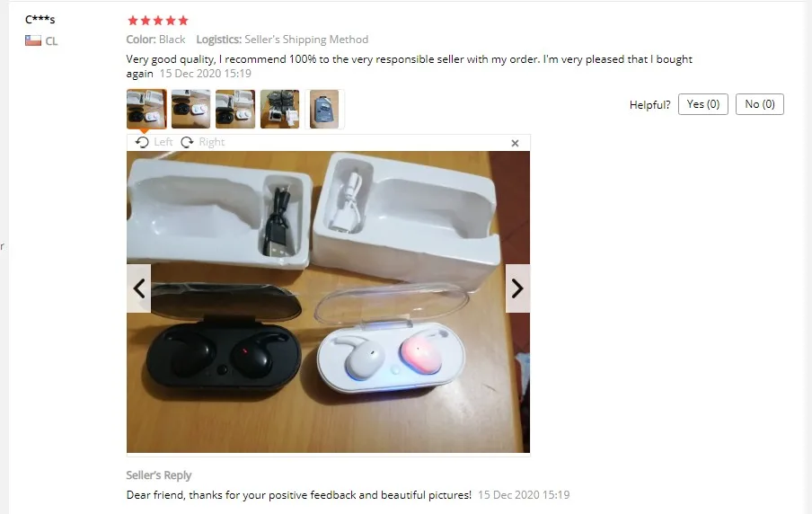Click the five red star rating
Image resolution: width=812 pixels, height=514 pixels.
click(158, 21)
